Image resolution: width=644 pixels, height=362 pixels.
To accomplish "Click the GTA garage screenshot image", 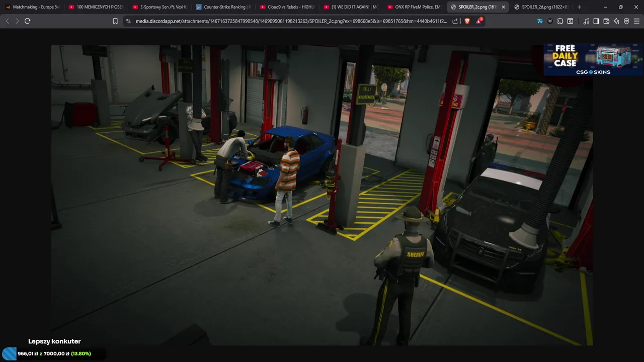I will (x=322, y=195).
